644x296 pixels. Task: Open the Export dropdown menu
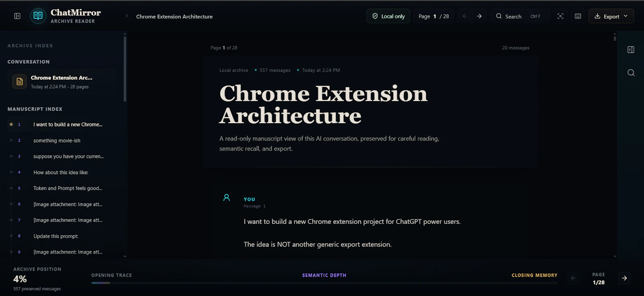point(611,16)
